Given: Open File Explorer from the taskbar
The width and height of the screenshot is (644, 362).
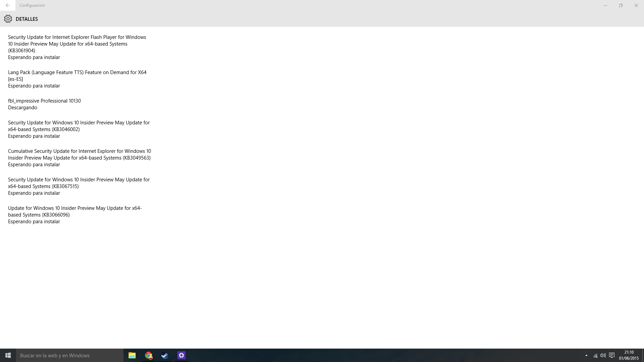Looking at the screenshot, I should [x=132, y=355].
